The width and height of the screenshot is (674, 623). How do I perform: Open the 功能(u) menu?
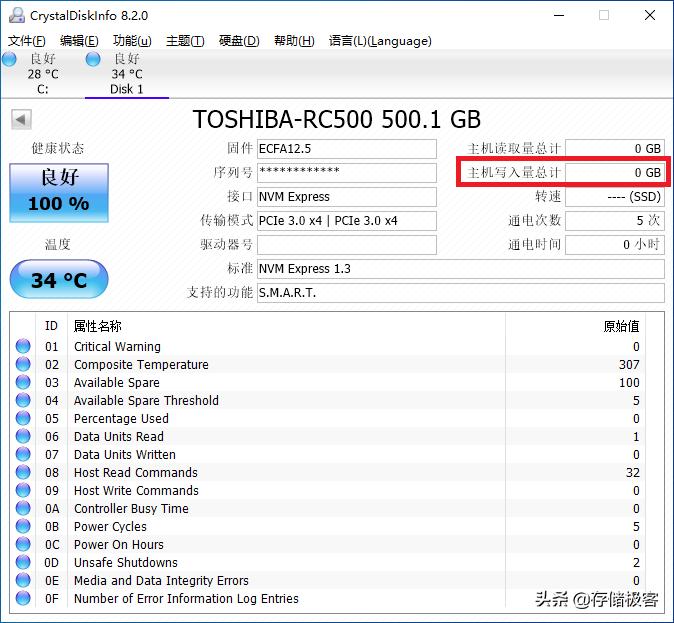pyautogui.click(x=132, y=41)
